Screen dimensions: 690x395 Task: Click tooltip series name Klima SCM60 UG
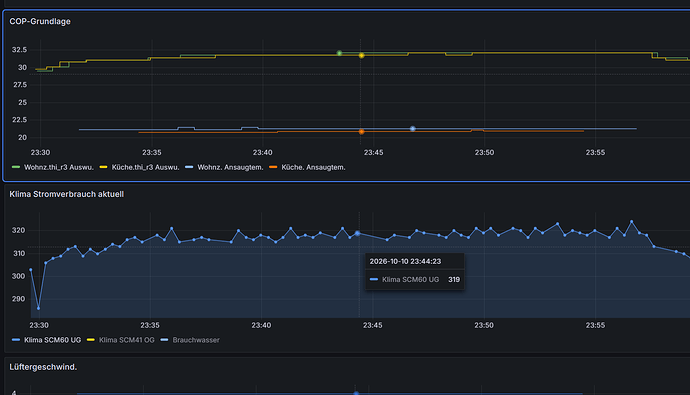411,279
